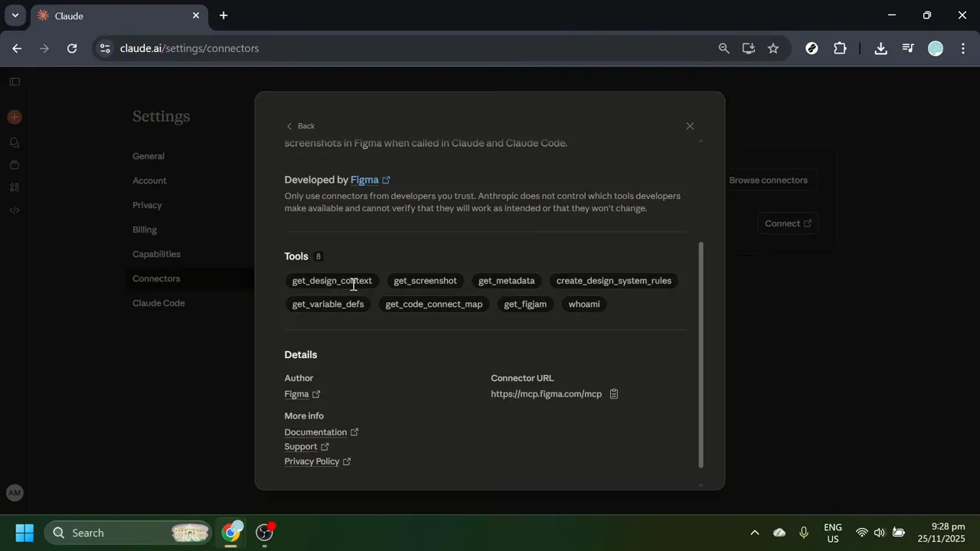The width and height of the screenshot is (980, 551).
Task: Close the connector details dialog
Action: tap(690, 126)
